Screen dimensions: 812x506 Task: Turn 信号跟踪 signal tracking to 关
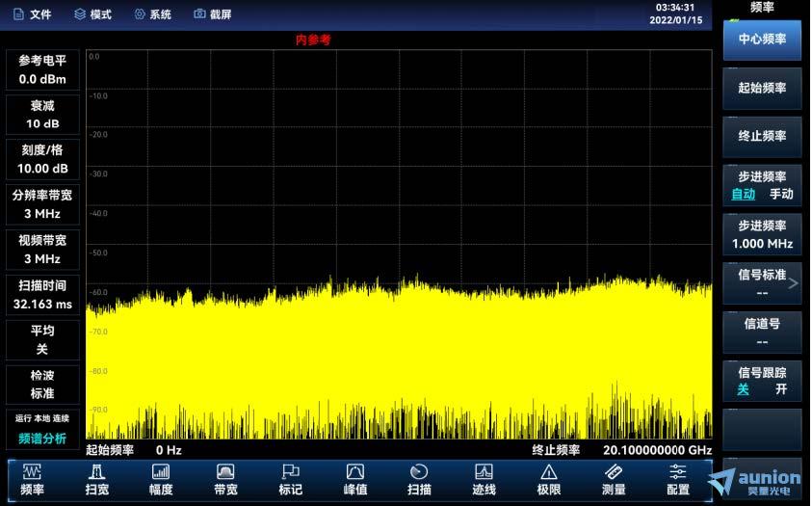coord(743,389)
